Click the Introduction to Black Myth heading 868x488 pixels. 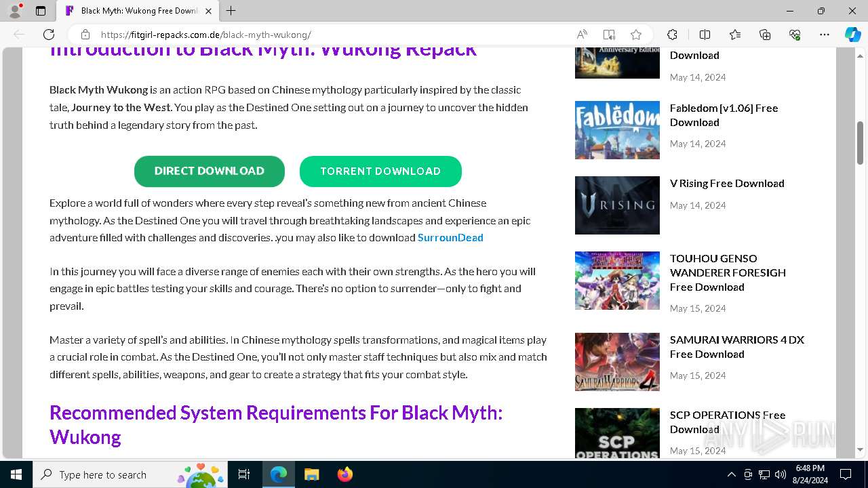[x=263, y=52]
